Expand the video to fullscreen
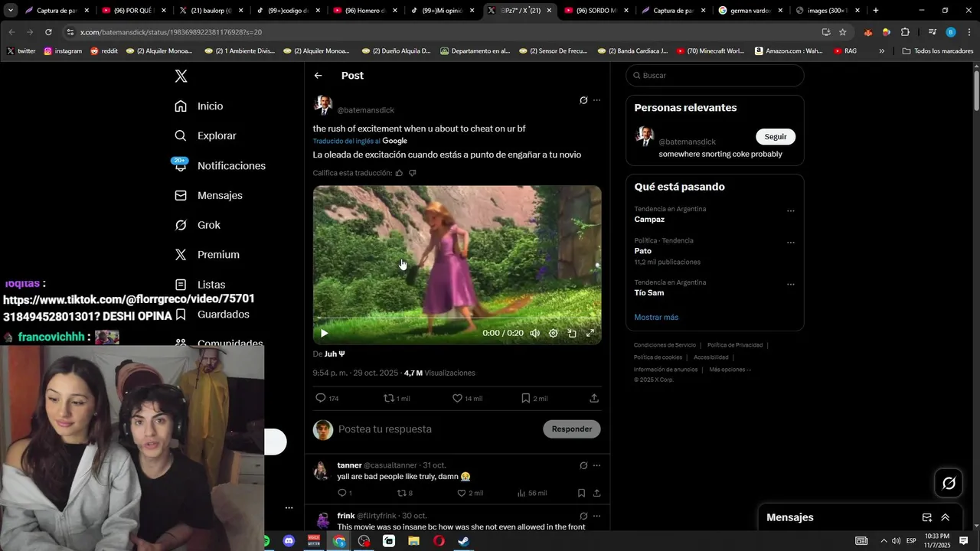Image resolution: width=980 pixels, height=551 pixels. coord(590,333)
